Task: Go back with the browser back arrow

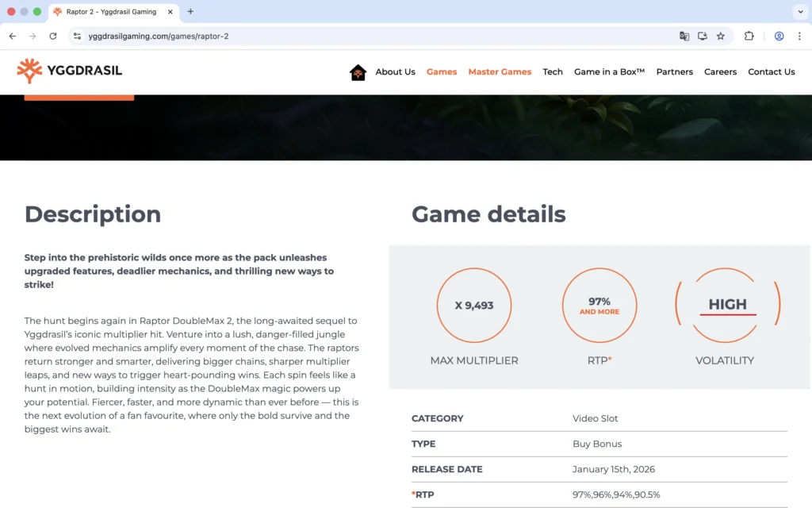Action: point(13,37)
